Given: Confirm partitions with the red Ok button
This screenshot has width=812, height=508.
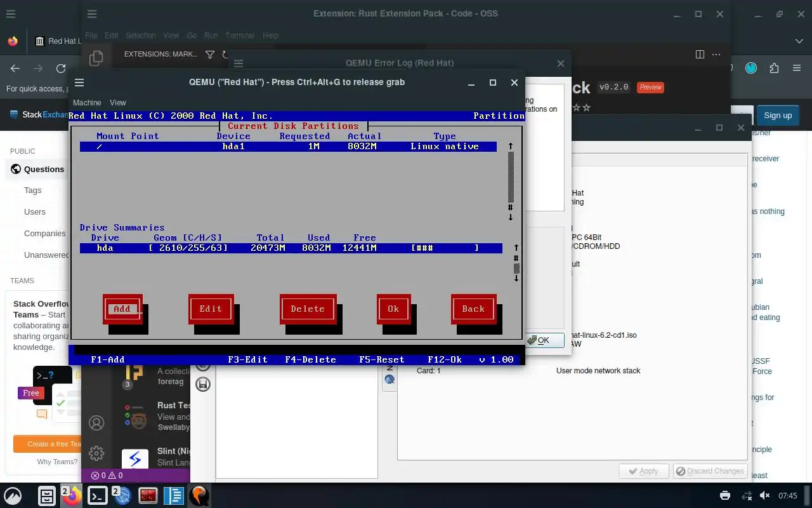Looking at the screenshot, I should coord(393,309).
